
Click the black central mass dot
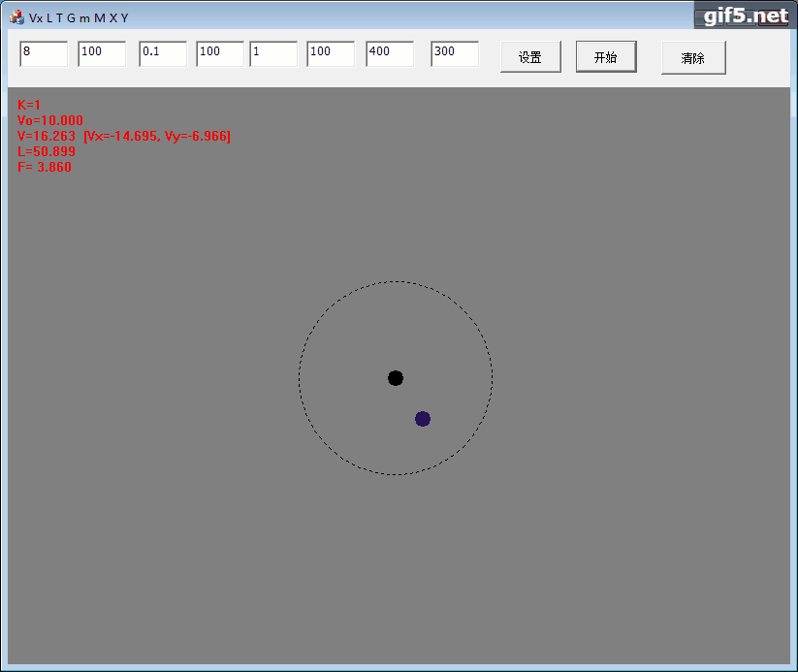pos(396,378)
